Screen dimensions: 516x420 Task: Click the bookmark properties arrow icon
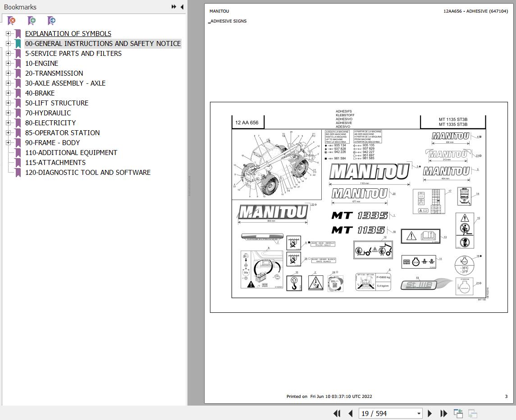tap(51, 21)
